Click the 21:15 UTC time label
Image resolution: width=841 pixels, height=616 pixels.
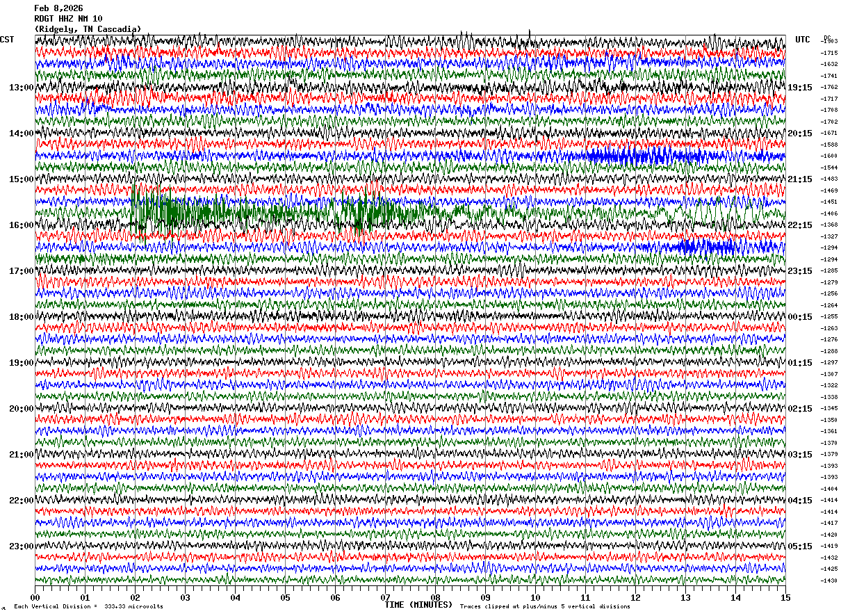[799, 179]
